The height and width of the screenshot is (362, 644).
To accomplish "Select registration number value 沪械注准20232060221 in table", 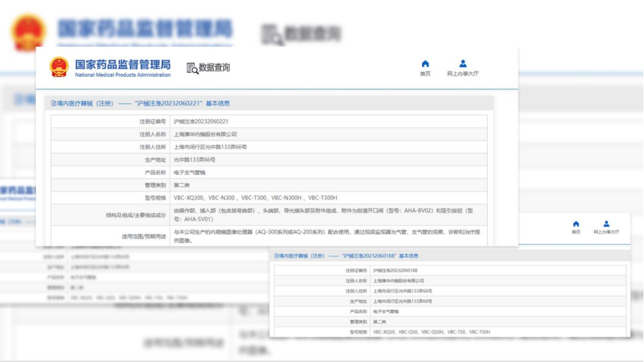I will pyautogui.click(x=201, y=121).
